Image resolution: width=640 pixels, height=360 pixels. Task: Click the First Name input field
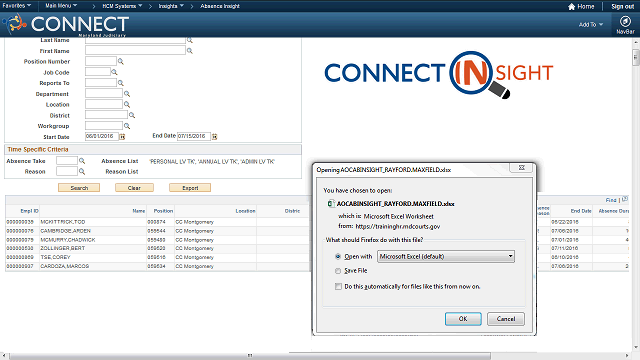135,50
